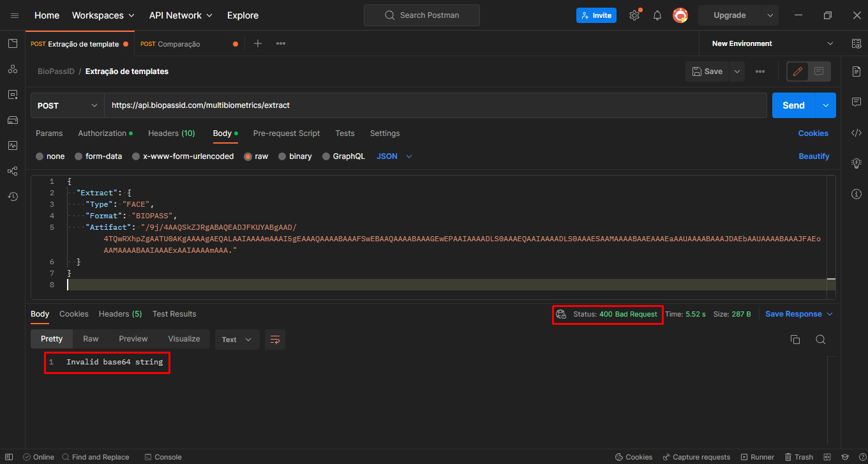Switch to request Headers (10) tab

172,133
